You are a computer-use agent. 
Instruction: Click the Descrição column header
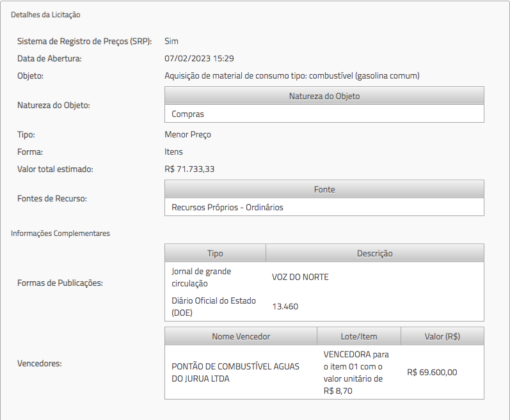click(374, 253)
